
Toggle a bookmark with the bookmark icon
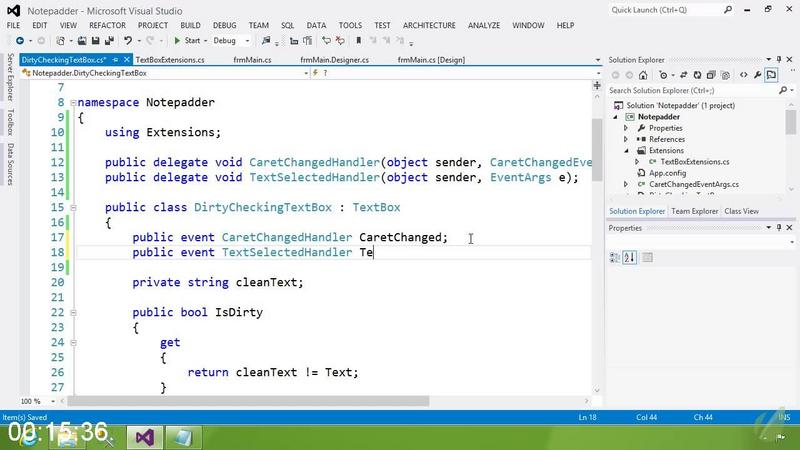click(x=359, y=40)
